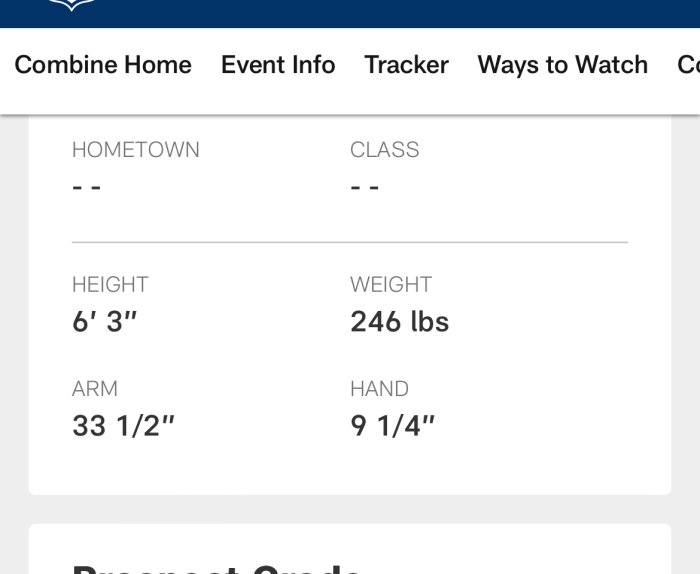Select the 6' 3" height value
Viewport: 700px width, 574px height.
point(104,321)
